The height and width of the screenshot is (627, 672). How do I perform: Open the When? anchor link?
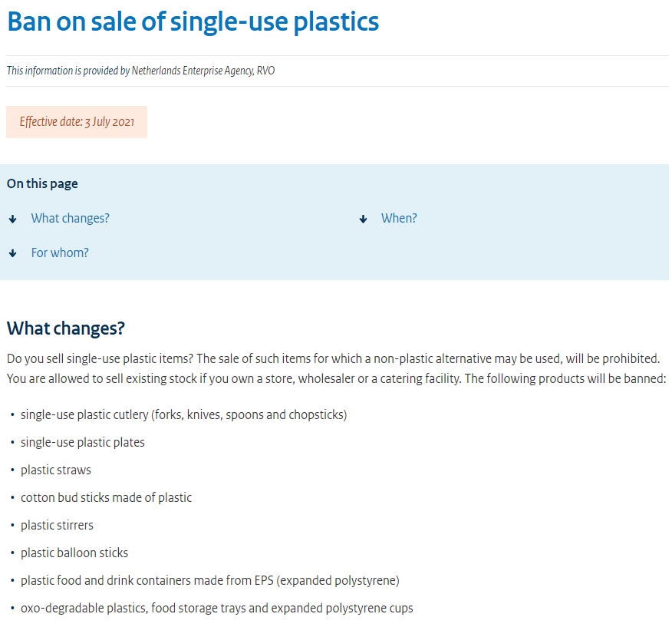399,219
